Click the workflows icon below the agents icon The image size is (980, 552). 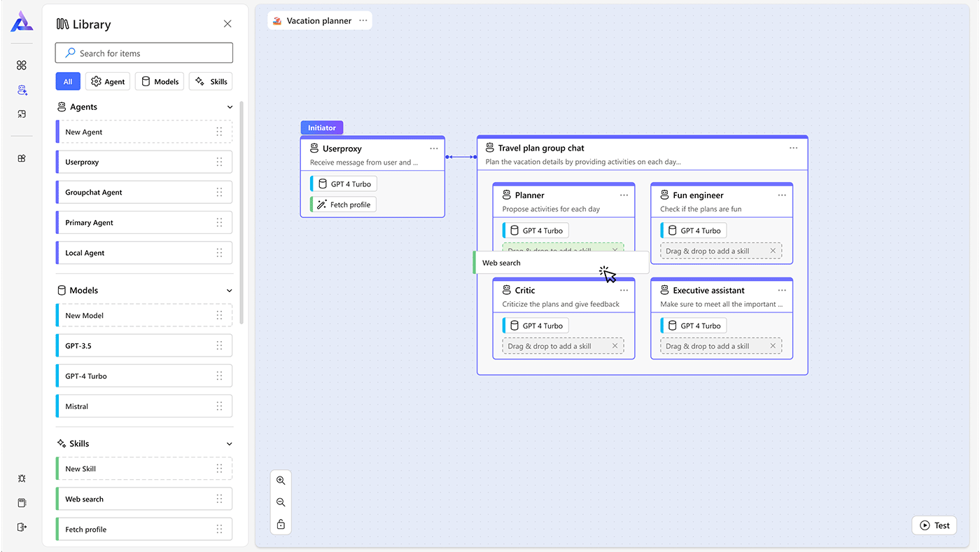coord(22,113)
